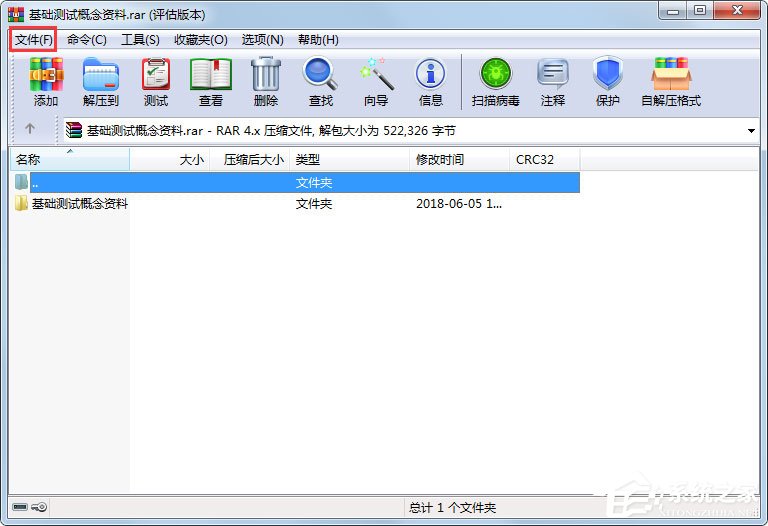This screenshot has width=768, height=526.
Task: Click status text 总计 1 个文件夹
Action: (453, 507)
